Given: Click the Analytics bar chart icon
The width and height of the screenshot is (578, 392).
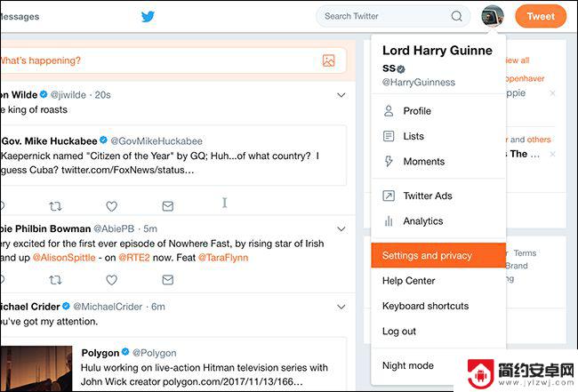Looking at the screenshot, I should pyautogui.click(x=389, y=221).
